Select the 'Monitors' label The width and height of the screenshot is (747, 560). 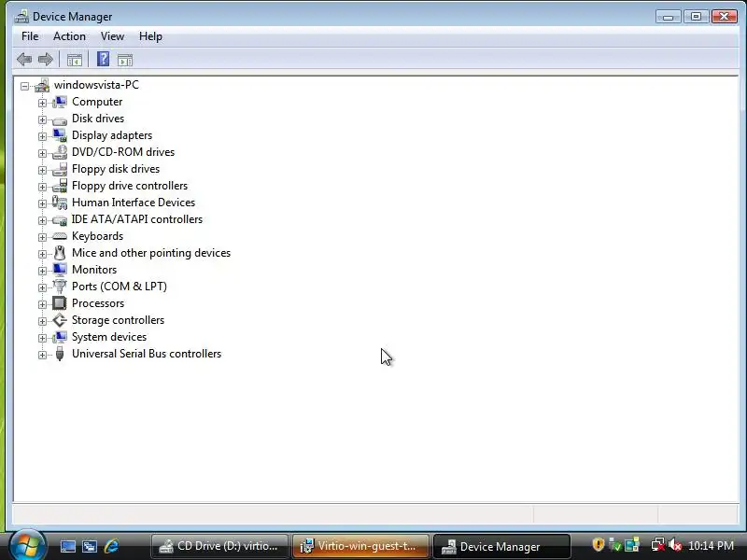coord(94,270)
